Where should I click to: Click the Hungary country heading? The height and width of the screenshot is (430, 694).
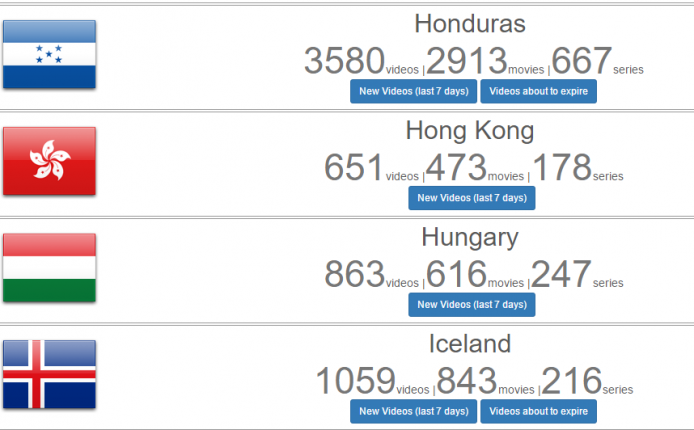(470, 237)
